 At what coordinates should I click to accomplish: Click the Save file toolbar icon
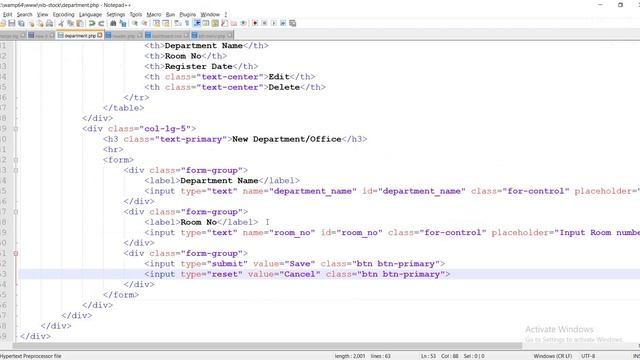pyautogui.click(x=12, y=23)
